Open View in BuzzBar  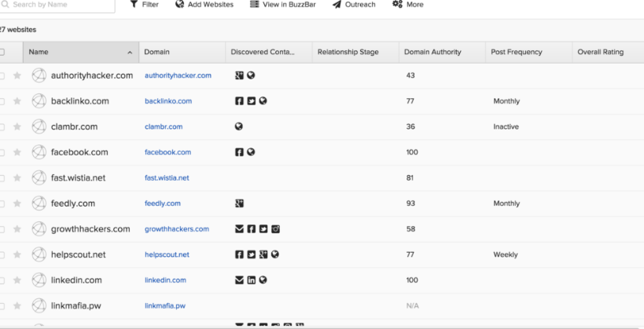283,5
